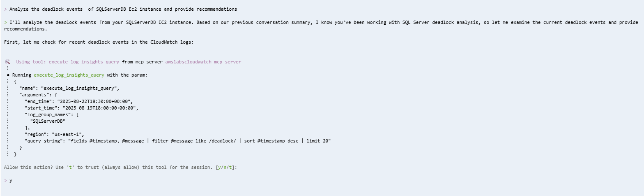Screen dimensions: 644x196
Task: Click the prompt chevron before the "y" answer
Action: click(5, 180)
